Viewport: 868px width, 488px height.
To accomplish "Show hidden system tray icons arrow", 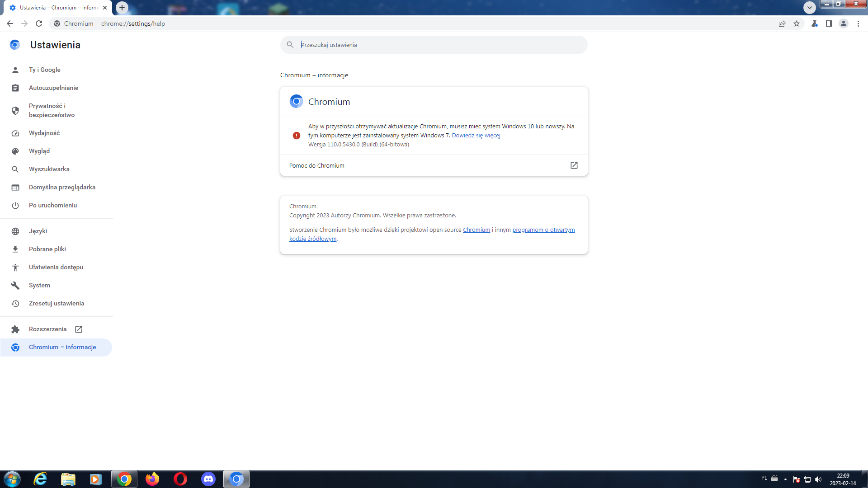I will point(785,479).
